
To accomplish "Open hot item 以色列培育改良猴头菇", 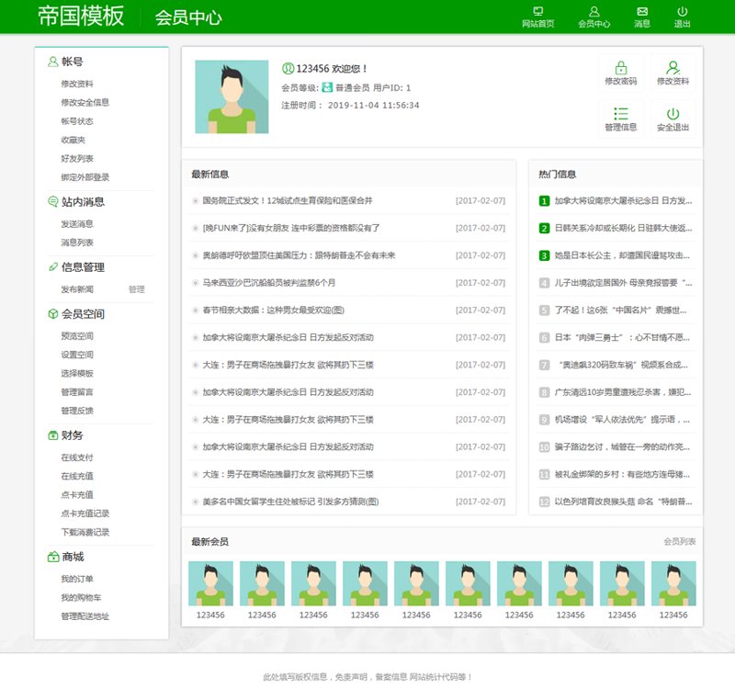I will 623,502.
